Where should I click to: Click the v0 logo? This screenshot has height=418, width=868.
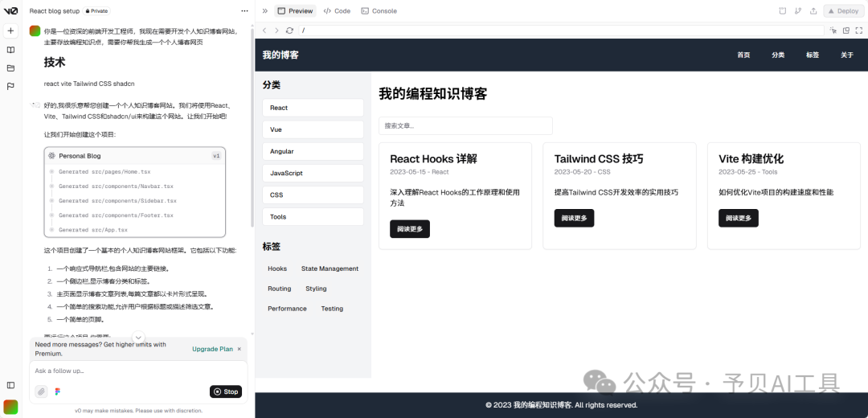pyautogui.click(x=10, y=10)
